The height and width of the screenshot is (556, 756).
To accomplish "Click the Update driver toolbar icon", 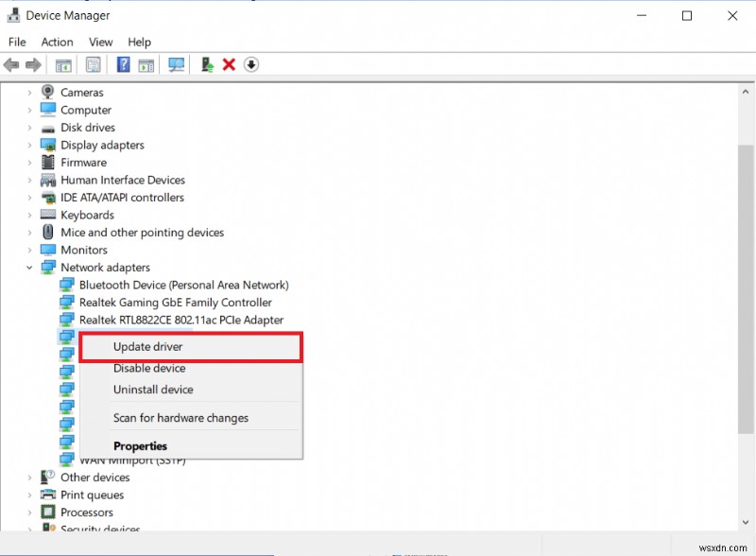I will tap(206, 64).
